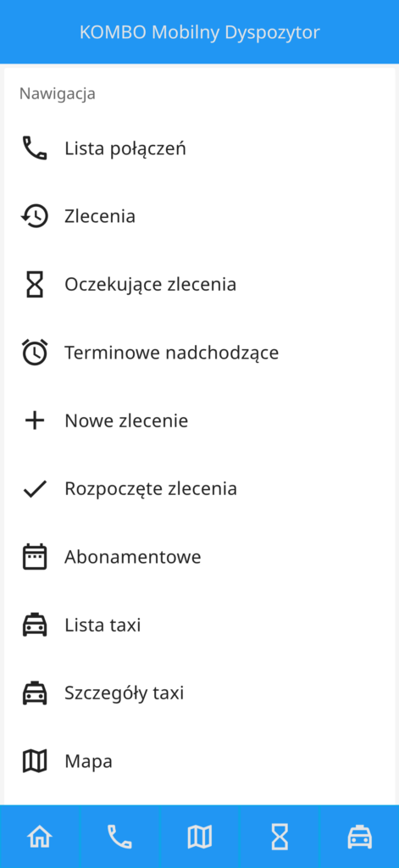Viewport: 399px width, 868px height.
Task: Tap the phone icon beside Lista połączeń
Action: pyautogui.click(x=35, y=148)
